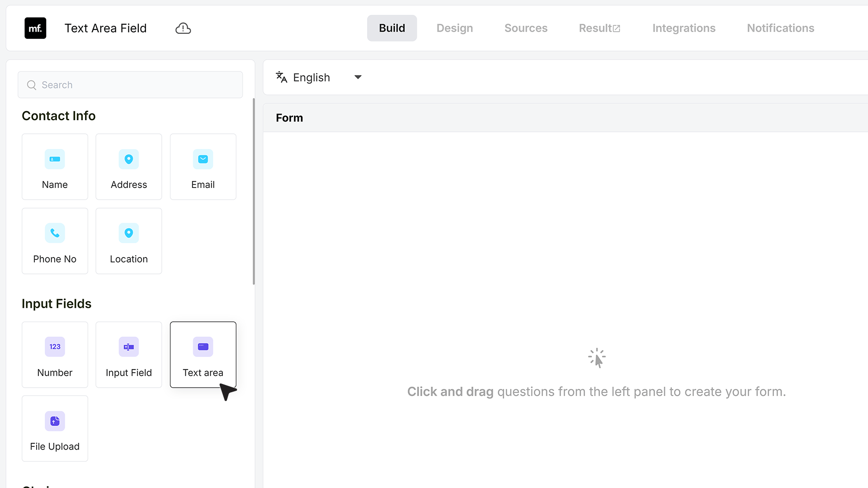868x488 pixels.
Task: Click the left panel scrollbar
Action: coord(254,192)
